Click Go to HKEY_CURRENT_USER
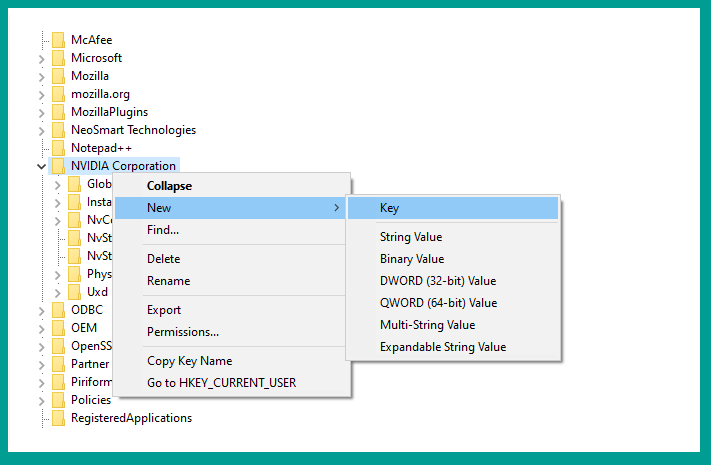711x465 pixels. pos(221,382)
